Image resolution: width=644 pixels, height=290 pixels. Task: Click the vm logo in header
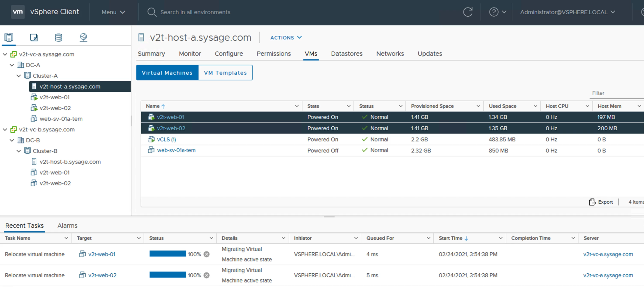18,12
